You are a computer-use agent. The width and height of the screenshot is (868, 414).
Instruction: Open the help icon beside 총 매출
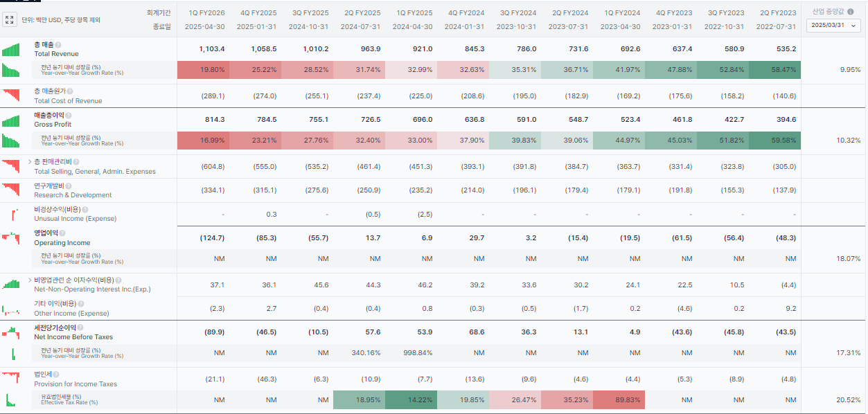pyautogui.click(x=58, y=45)
